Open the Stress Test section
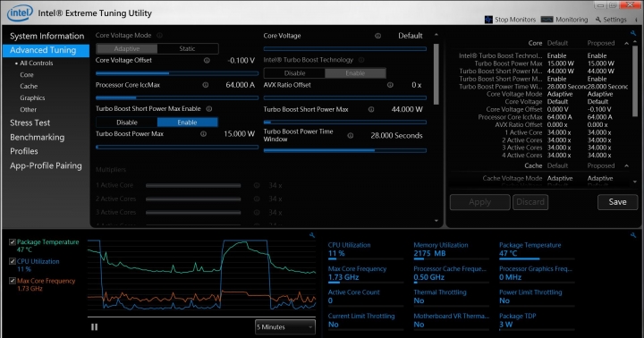 point(30,123)
